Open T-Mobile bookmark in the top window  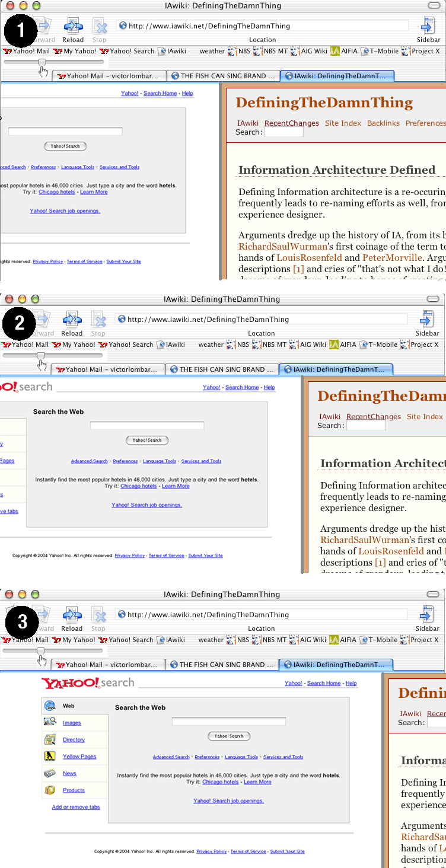(x=380, y=51)
